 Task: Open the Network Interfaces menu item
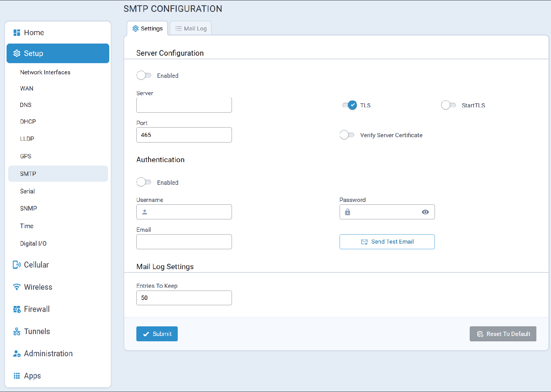click(x=45, y=72)
